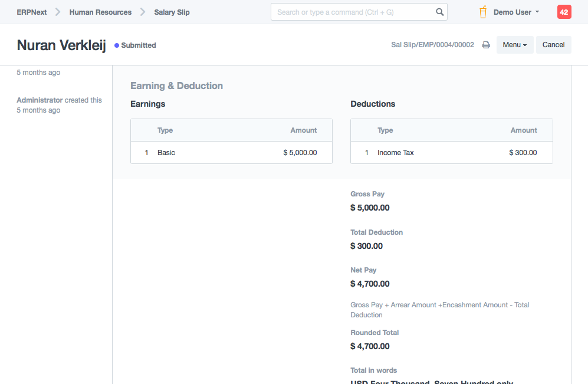Click the Cancel button

point(553,45)
